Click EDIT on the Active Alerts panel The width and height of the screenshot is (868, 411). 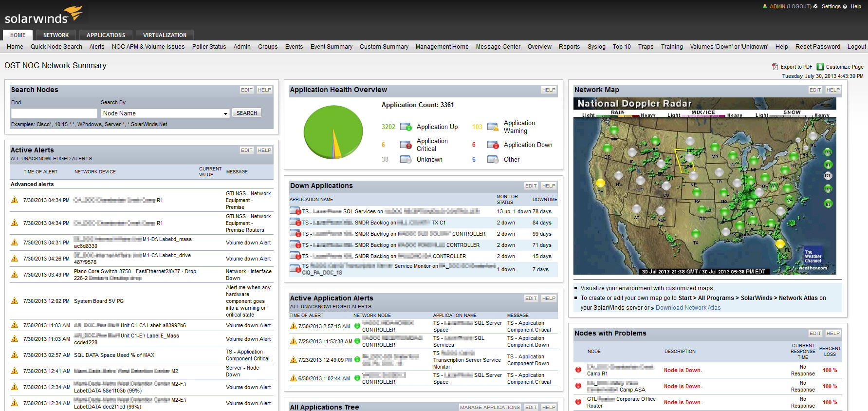247,150
